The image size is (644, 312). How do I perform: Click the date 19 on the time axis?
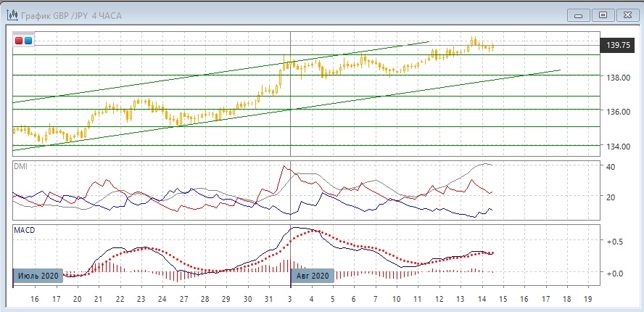pos(588,298)
